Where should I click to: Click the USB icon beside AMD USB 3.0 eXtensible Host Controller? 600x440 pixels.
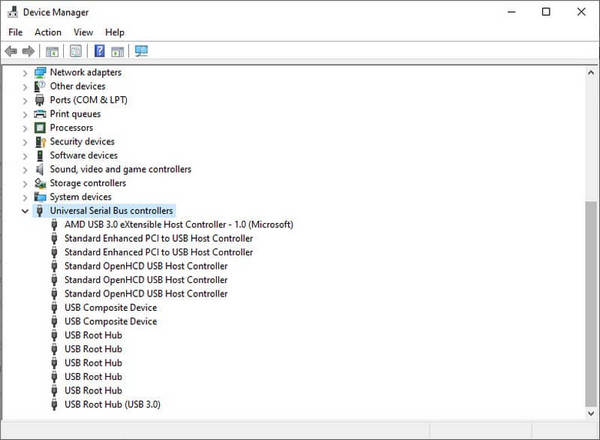point(54,225)
